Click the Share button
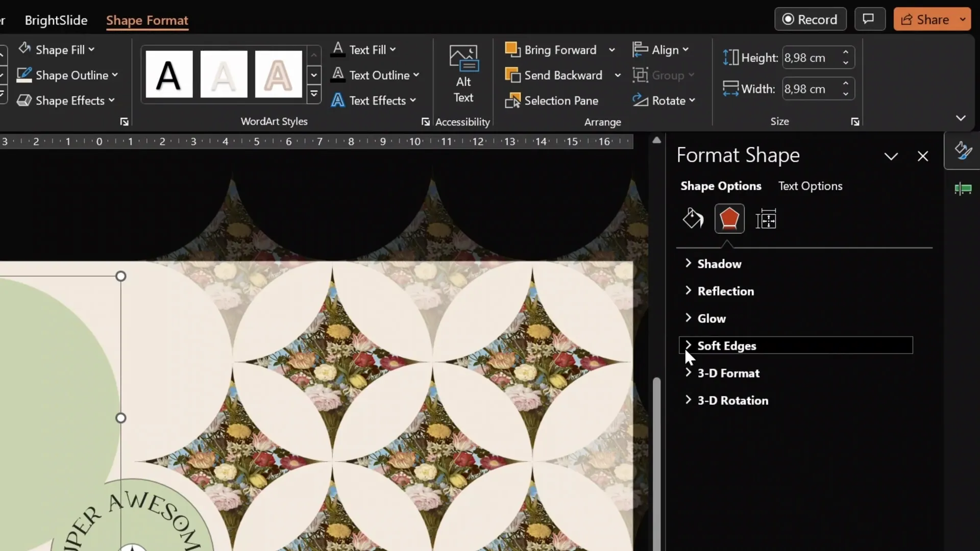This screenshot has height=551, width=980. (924, 19)
